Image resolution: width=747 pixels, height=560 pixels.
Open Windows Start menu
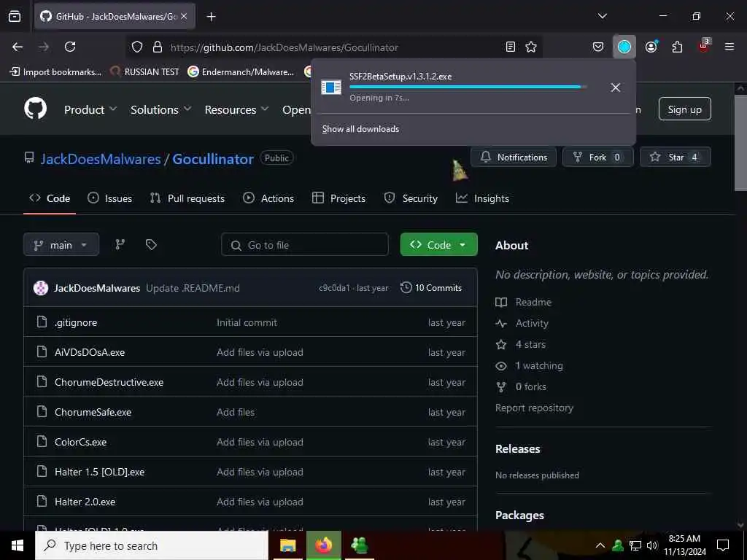click(18, 545)
